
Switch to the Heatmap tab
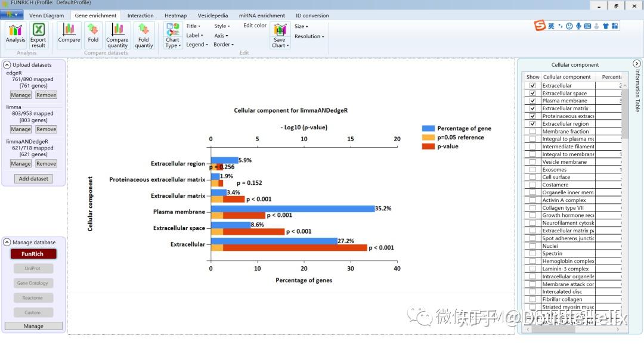175,15
